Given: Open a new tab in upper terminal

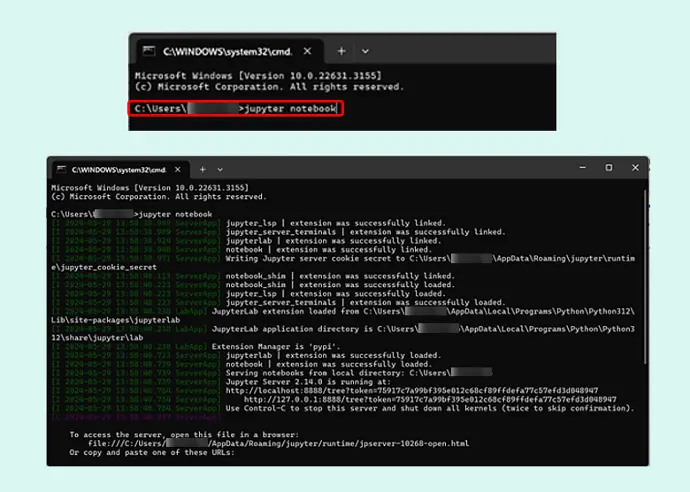Looking at the screenshot, I should 341,51.
